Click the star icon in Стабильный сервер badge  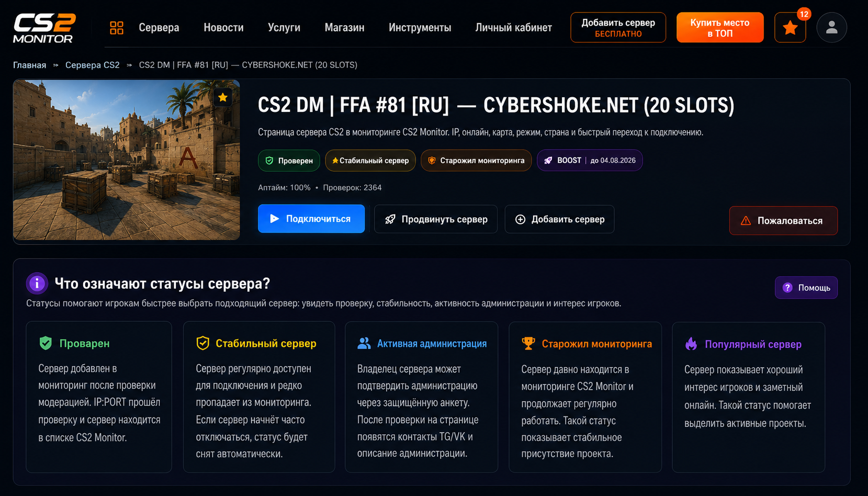(x=335, y=161)
